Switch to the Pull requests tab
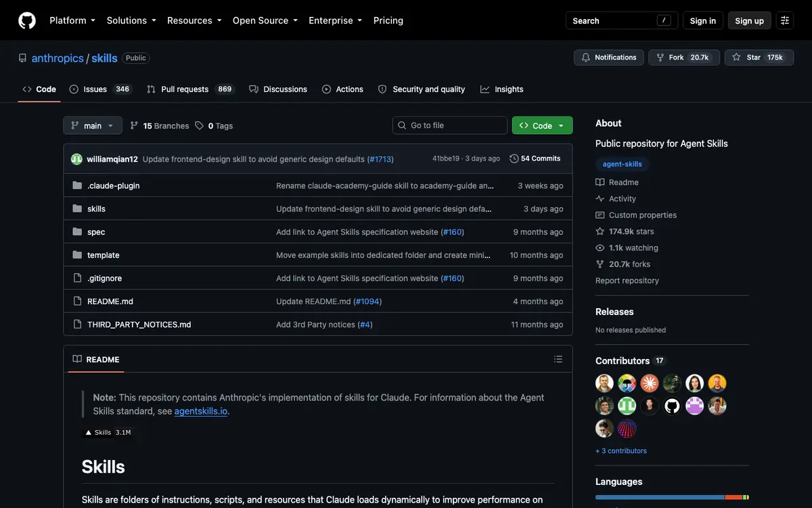The width and height of the screenshot is (812, 508). [x=190, y=89]
